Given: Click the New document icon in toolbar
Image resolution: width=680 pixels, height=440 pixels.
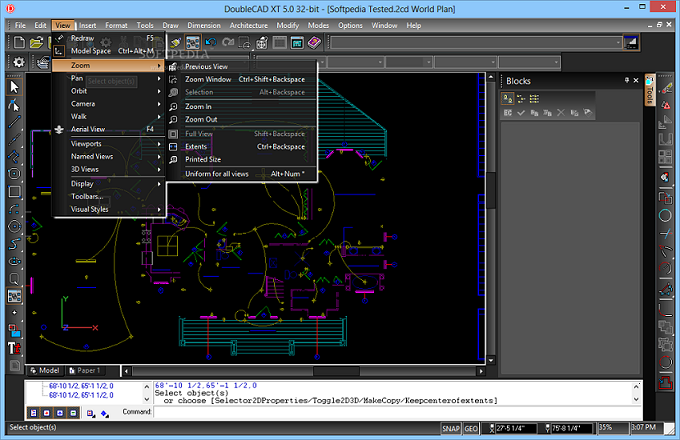Looking at the screenshot, I should 18,43.
